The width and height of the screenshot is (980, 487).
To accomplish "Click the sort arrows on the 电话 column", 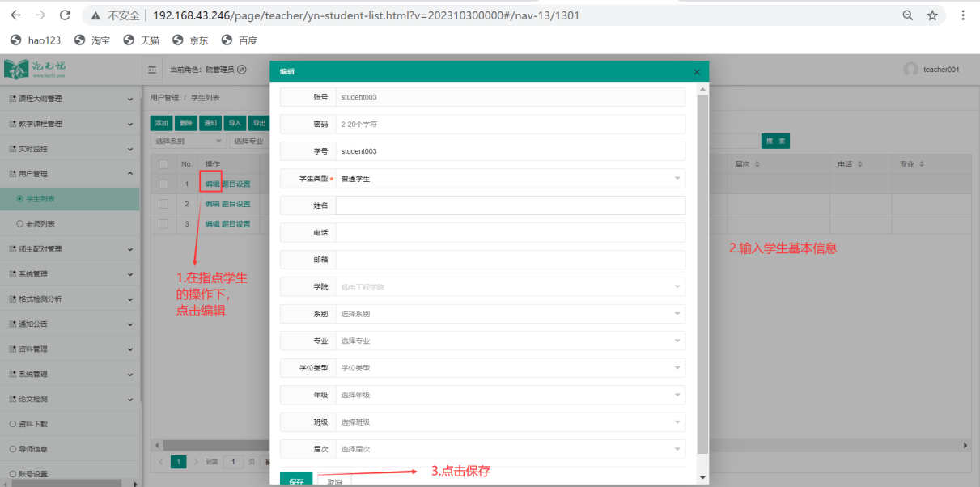I will (x=864, y=164).
